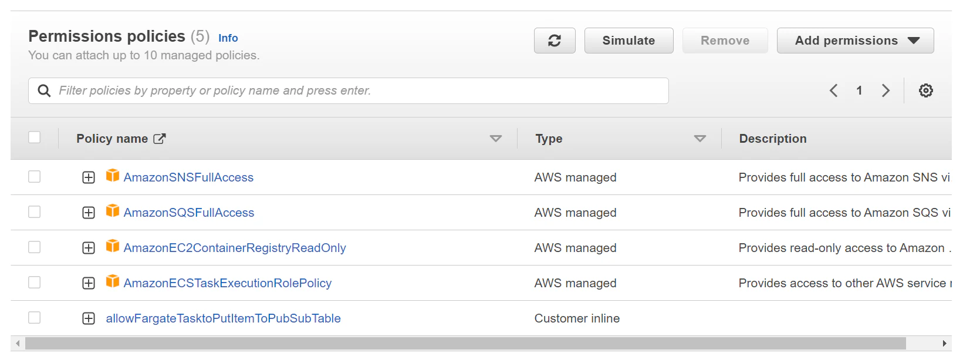Click the orange box icon for AmazonECSTaskExecutionRolePolicy
980x356 pixels.
click(x=113, y=281)
